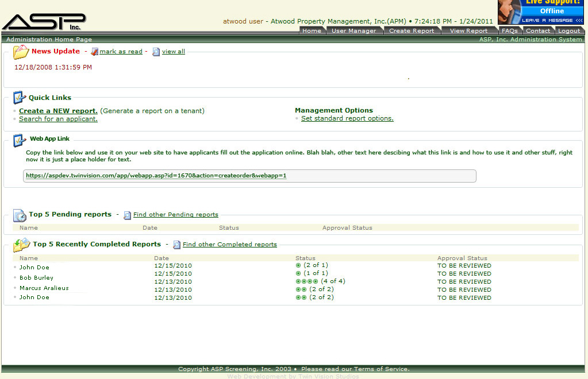Screen dimensions: 588x379
Task: Click the Top 5 Pending reports clock icon
Action: point(20,215)
